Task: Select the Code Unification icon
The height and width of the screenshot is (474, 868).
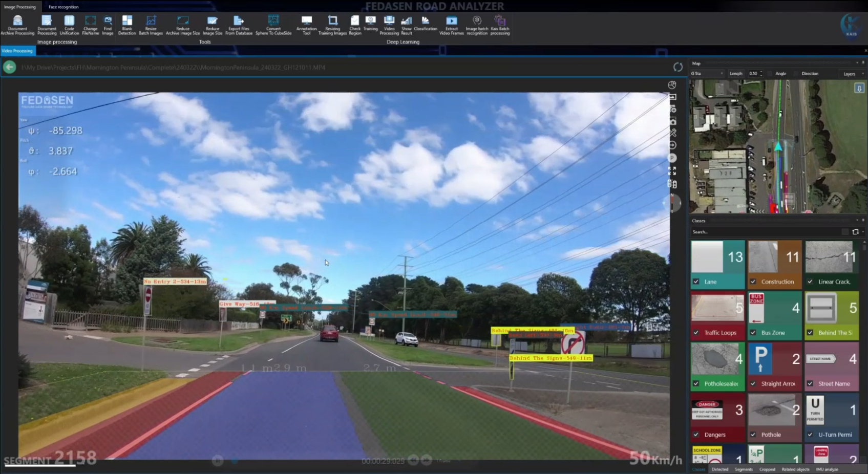Action: pos(69,24)
